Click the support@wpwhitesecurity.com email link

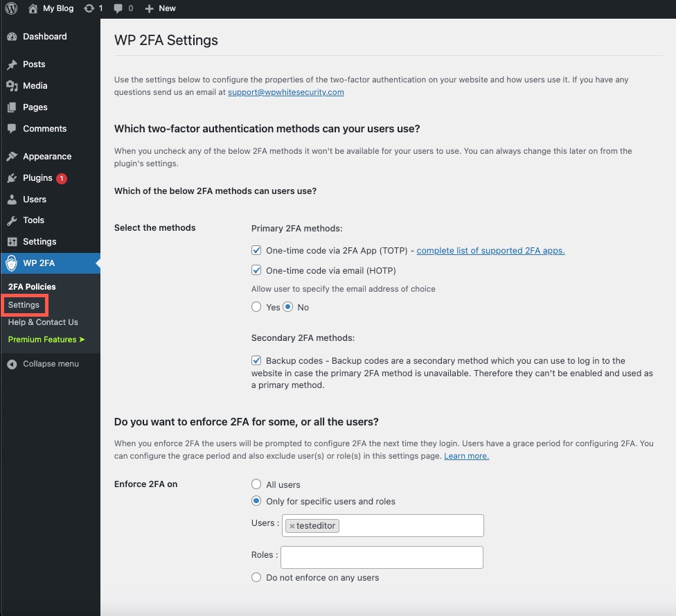pyautogui.click(x=285, y=92)
